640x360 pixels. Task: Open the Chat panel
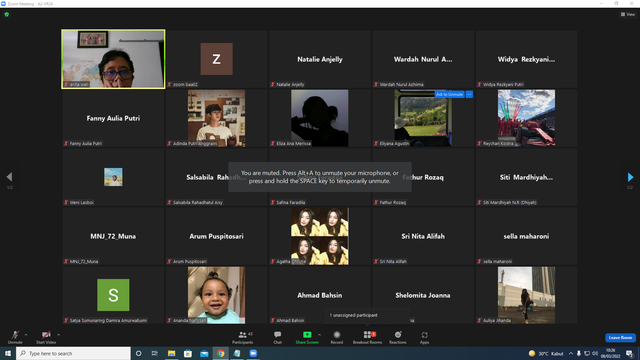(x=278, y=337)
